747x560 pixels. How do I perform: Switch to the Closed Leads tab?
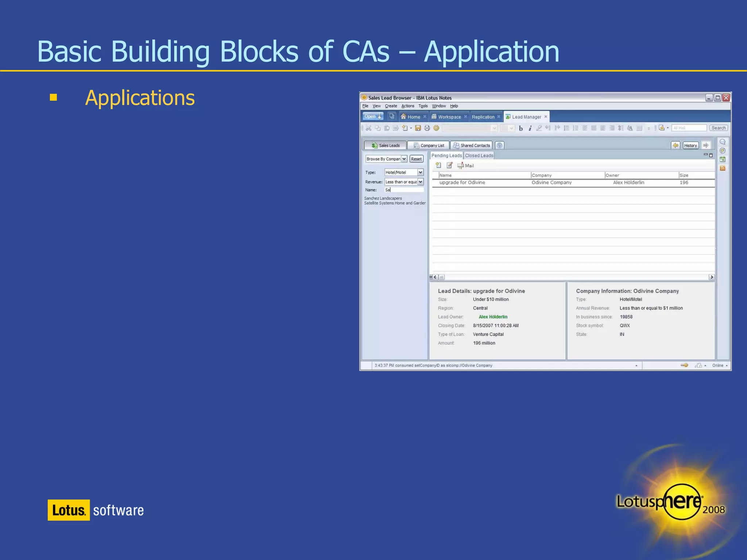coord(479,156)
